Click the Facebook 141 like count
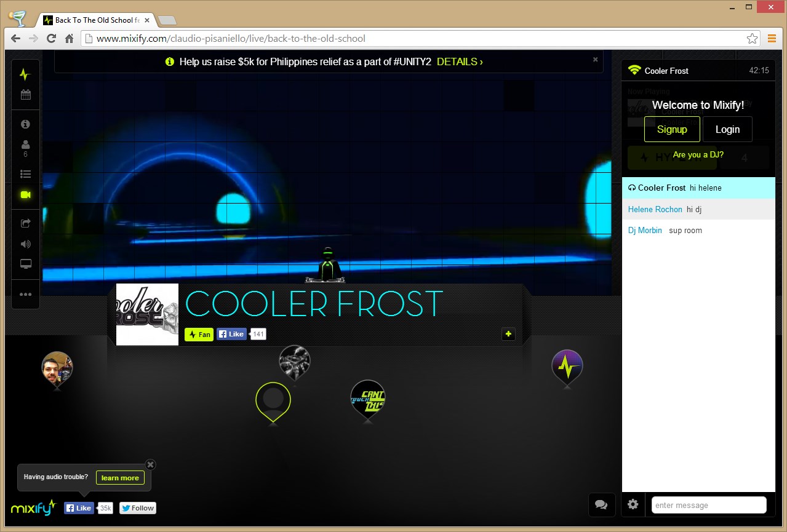Viewport: 787px width, 532px height. 258,334
